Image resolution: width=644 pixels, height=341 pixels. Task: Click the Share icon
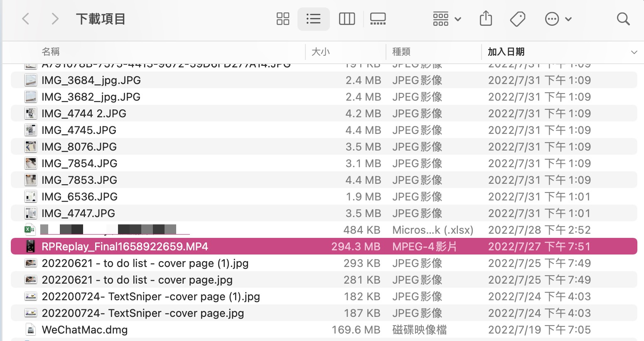click(x=486, y=19)
